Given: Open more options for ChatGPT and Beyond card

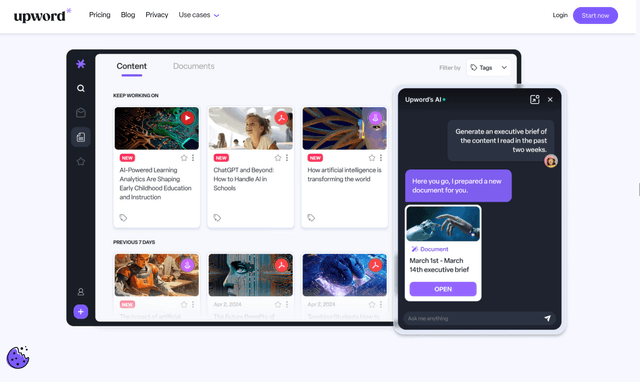Looking at the screenshot, I should coord(287,158).
